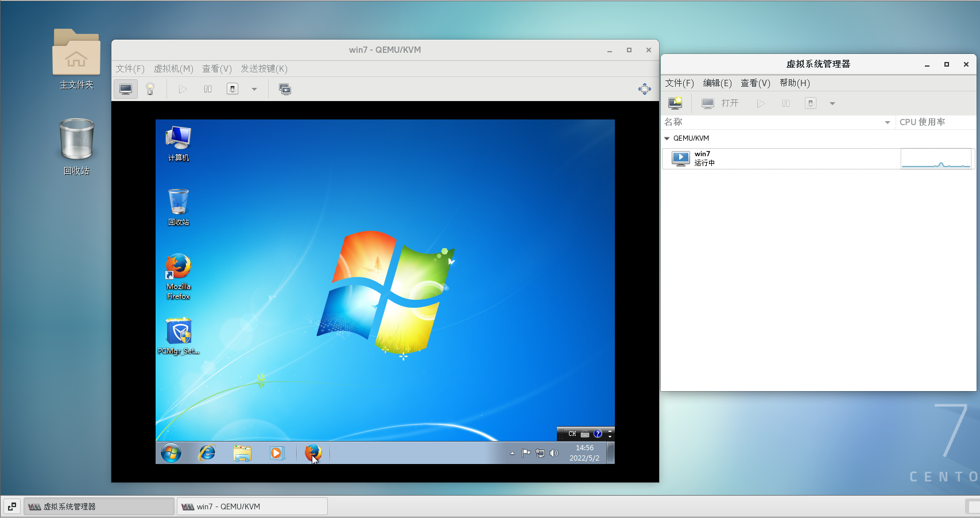Screen dimensions: 980x518
Task: Show hidden tray icons arrow
Action: point(512,454)
